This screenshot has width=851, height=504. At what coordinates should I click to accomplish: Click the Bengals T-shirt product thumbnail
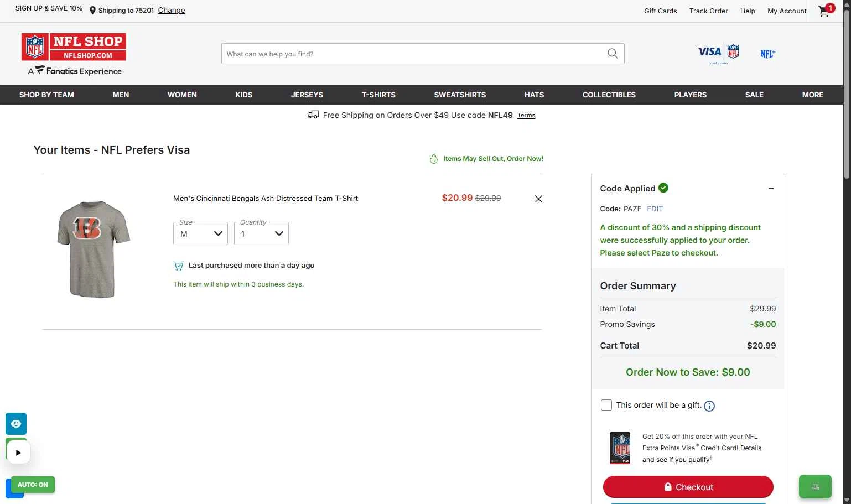tap(94, 249)
